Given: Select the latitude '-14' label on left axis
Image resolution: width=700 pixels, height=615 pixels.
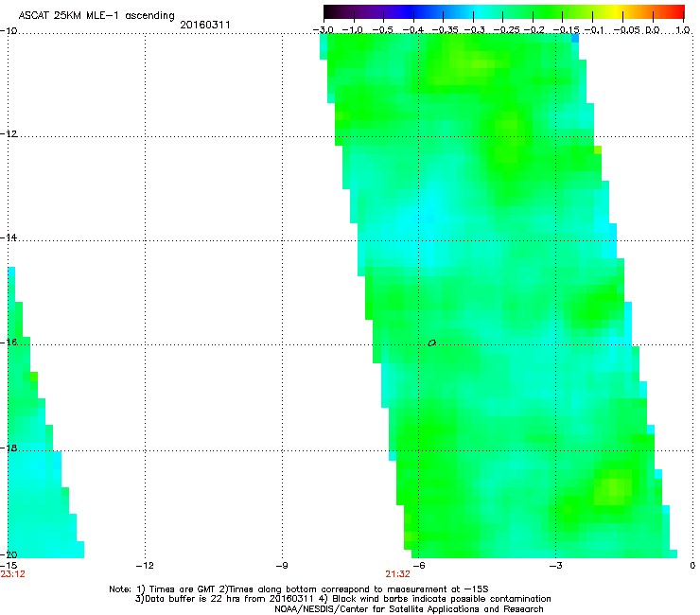Looking at the screenshot, I should [x=9, y=237].
